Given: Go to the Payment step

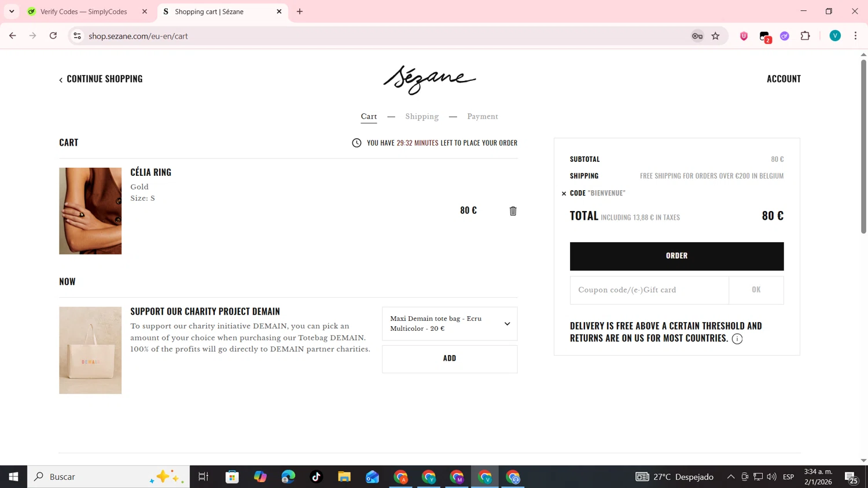Looking at the screenshot, I should click(483, 117).
